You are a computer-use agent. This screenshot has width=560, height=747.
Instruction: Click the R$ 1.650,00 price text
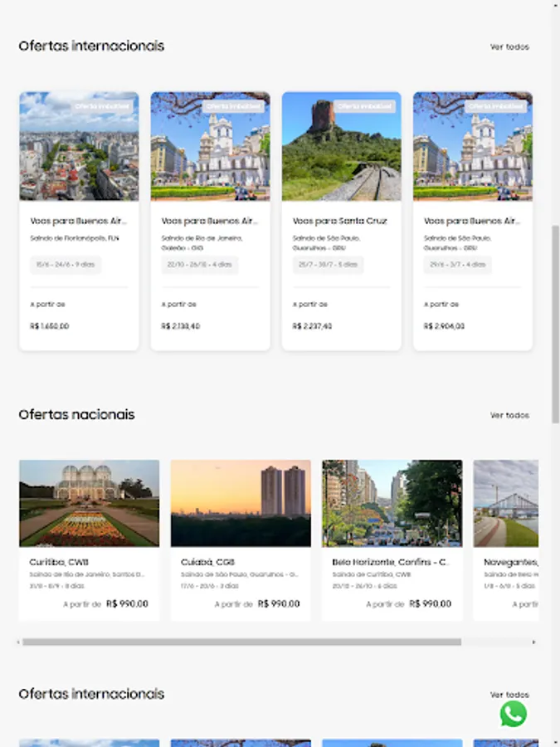point(50,326)
